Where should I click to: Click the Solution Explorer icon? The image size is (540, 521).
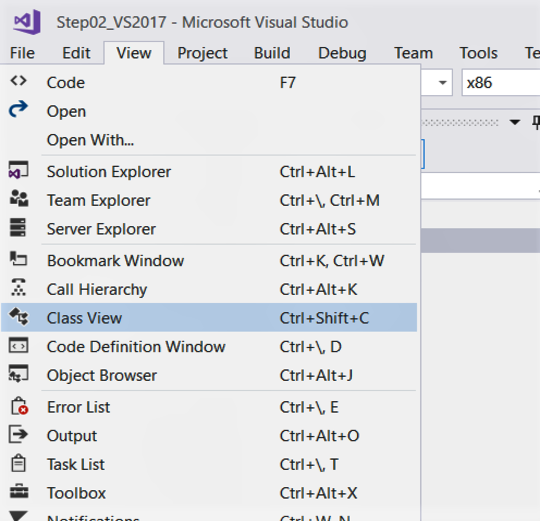click(x=18, y=170)
